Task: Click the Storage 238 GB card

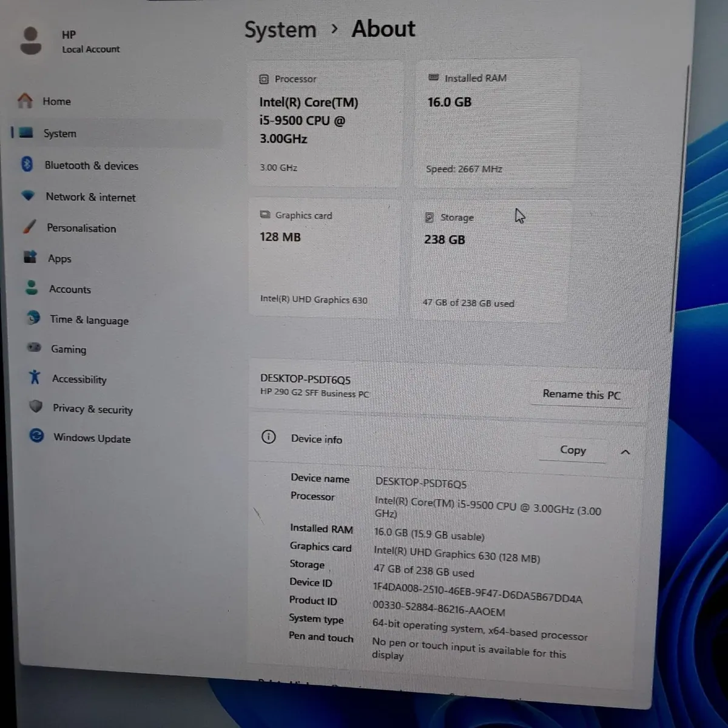Action: click(490, 260)
